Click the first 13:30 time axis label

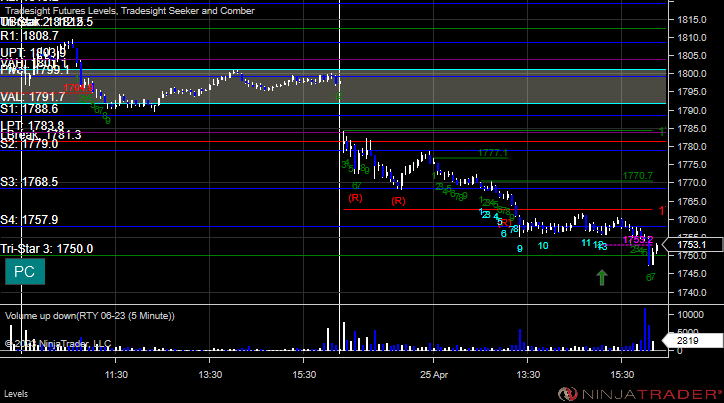210,374
